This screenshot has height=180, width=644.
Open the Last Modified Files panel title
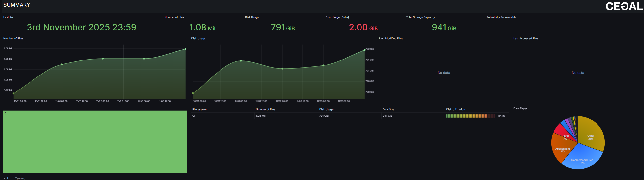click(391, 38)
